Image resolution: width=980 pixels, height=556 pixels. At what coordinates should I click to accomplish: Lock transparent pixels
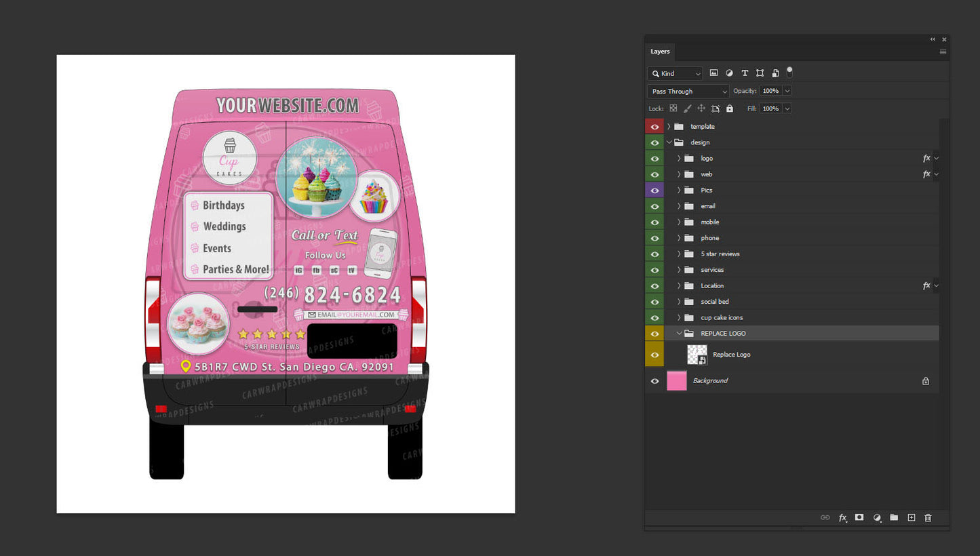pos(673,108)
